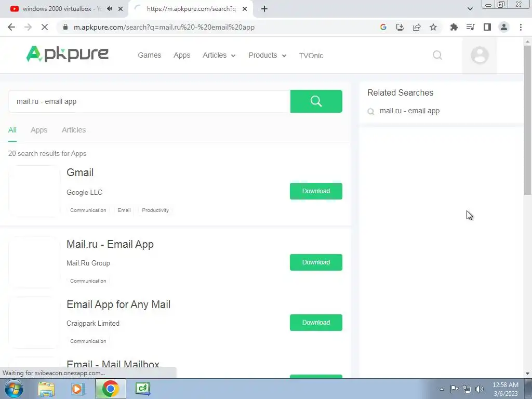The image size is (532, 399).
Task: Click the green search button
Action: pos(316,101)
